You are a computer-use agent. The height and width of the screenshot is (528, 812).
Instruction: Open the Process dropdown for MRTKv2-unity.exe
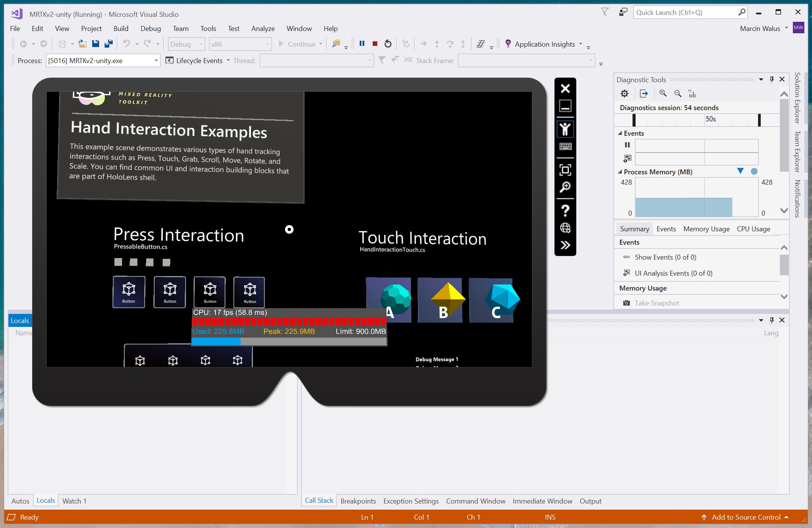(156, 60)
